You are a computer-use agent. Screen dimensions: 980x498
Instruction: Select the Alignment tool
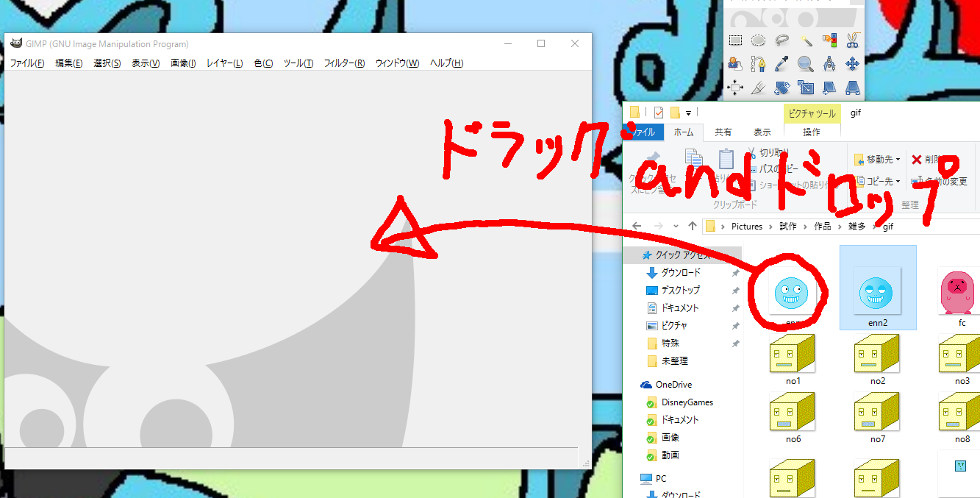[734, 88]
